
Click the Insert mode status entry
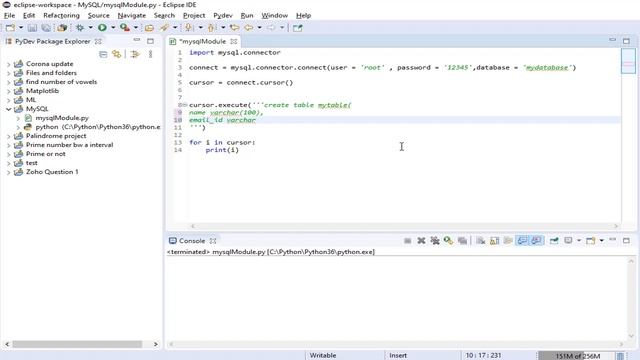coord(398,356)
